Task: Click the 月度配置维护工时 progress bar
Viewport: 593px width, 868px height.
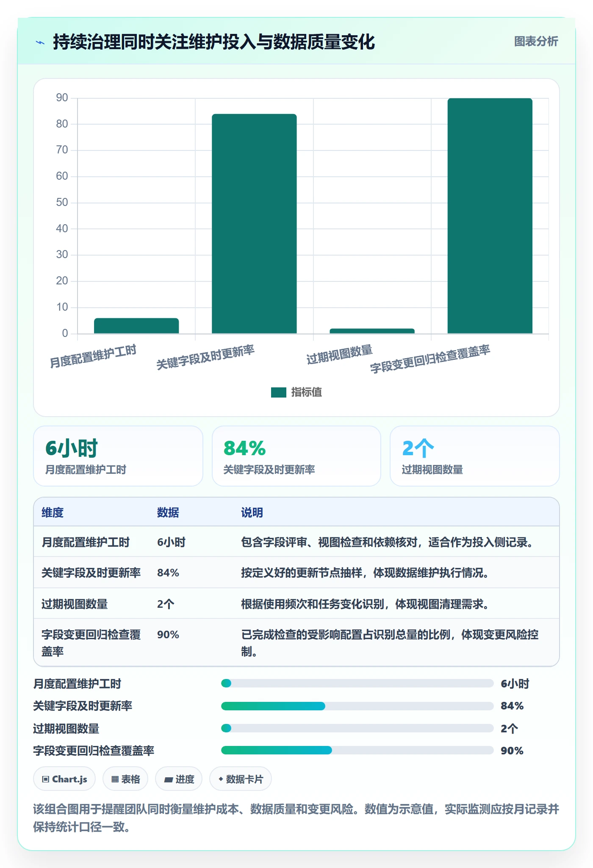Action: tap(357, 683)
